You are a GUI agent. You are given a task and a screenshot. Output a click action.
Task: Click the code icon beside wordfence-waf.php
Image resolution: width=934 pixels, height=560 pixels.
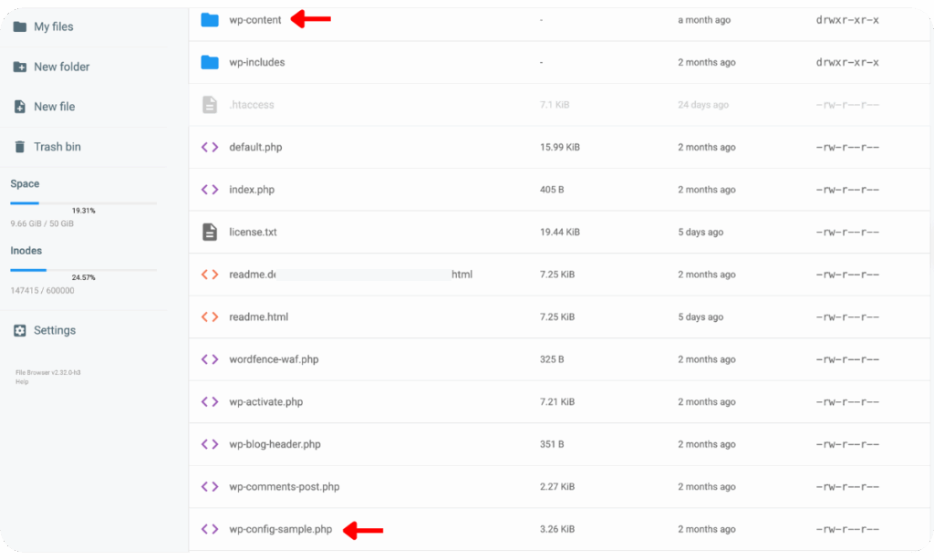(x=209, y=359)
